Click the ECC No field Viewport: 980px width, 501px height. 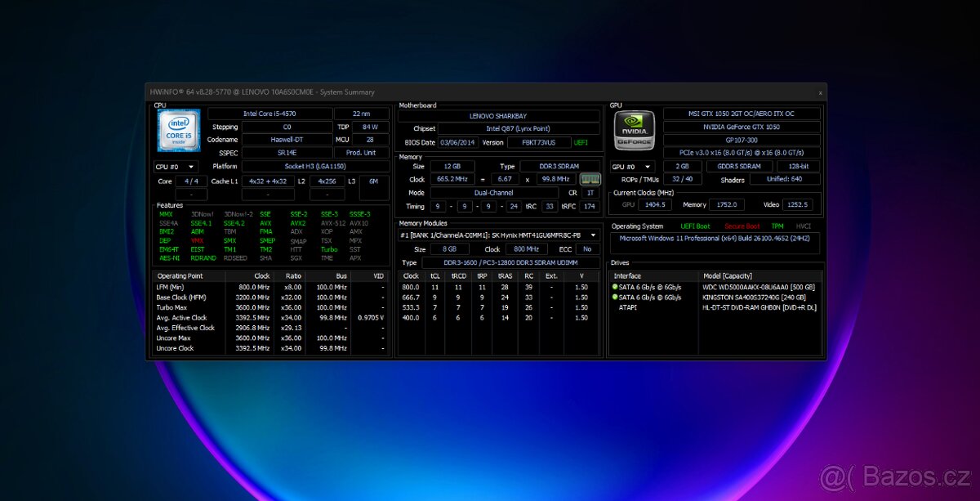coord(587,249)
